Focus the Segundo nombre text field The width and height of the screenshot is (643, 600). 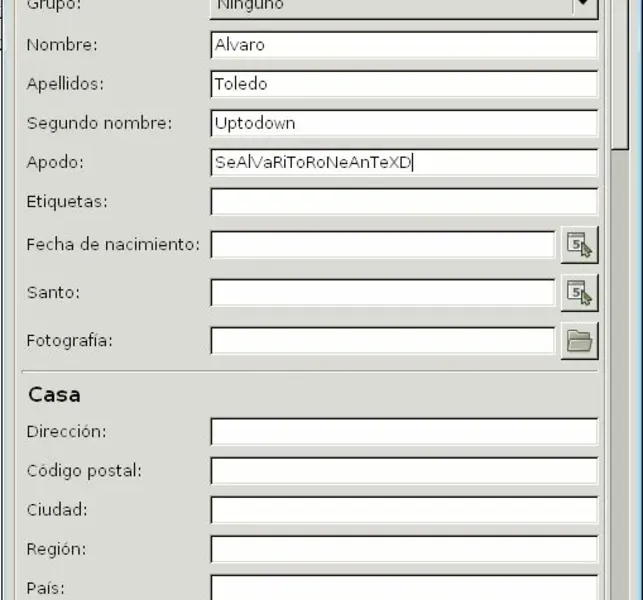404,123
